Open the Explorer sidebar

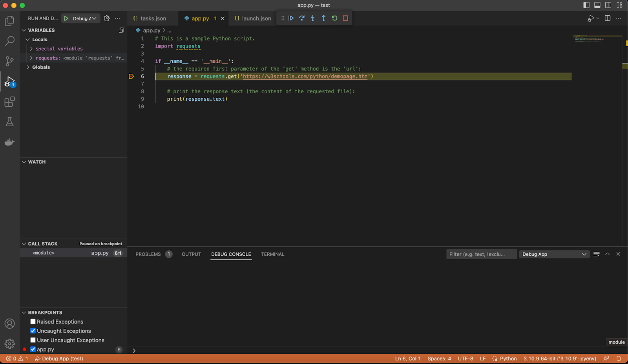[x=9, y=21]
